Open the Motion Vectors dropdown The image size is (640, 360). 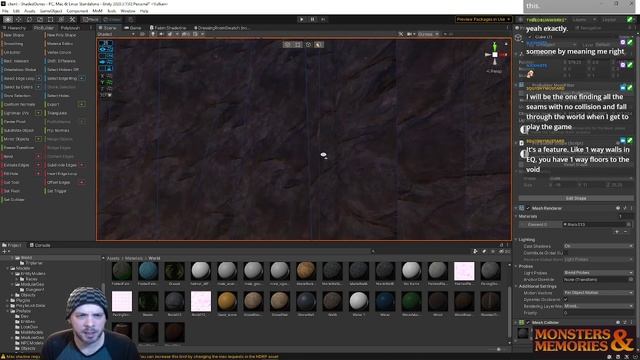pyautogui.click(x=598, y=293)
